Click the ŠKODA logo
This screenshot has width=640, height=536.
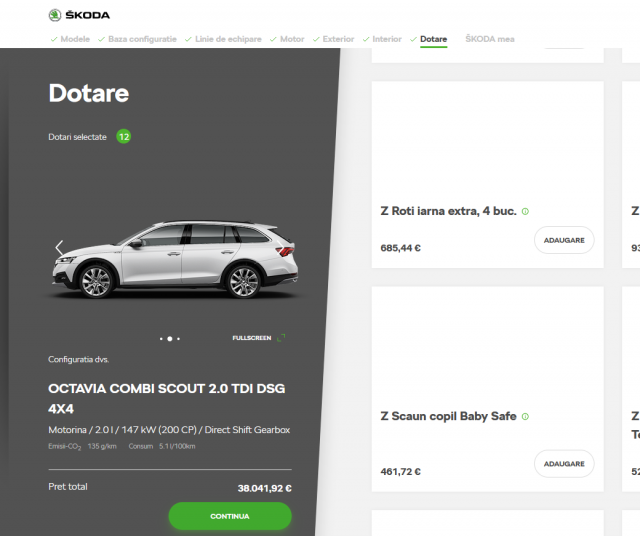pyautogui.click(x=79, y=15)
